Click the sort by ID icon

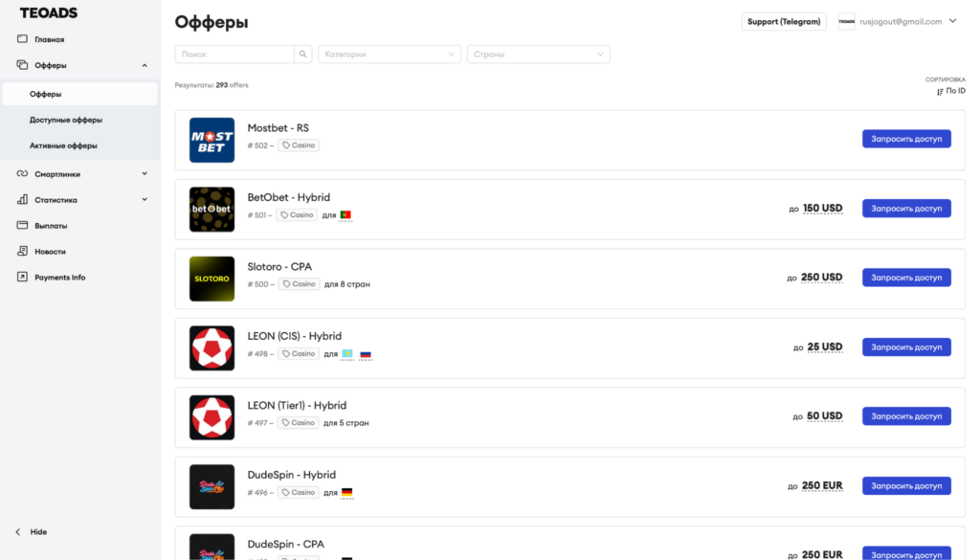pyautogui.click(x=940, y=91)
